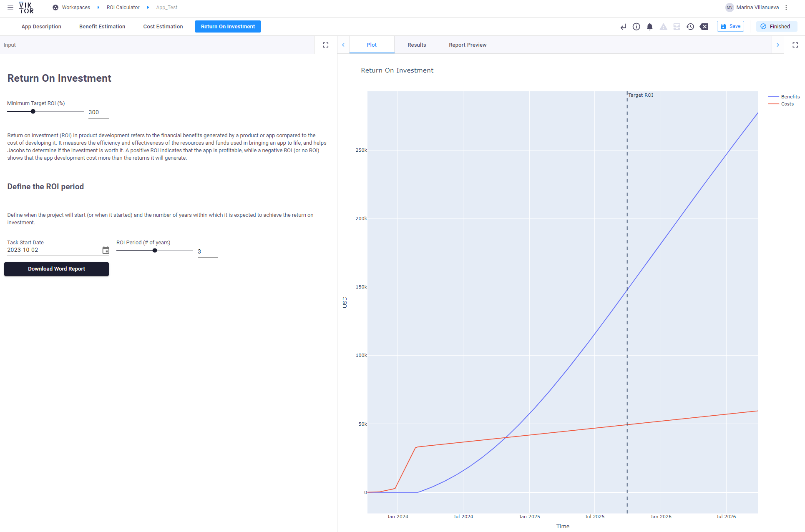805x532 pixels.
Task: Switch to the Benefit Estimation step
Action: pyautogui.click(x=102, y=27)
